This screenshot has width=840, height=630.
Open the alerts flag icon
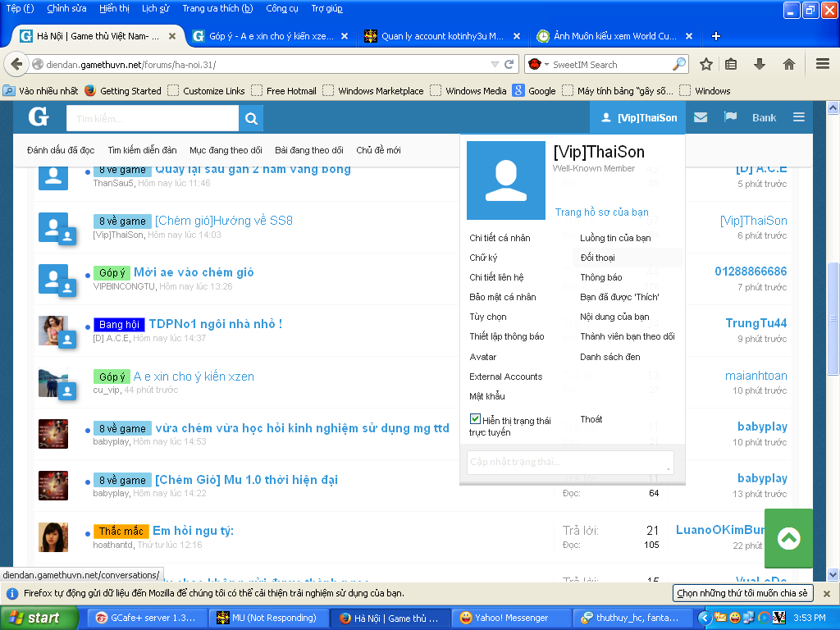[730, 118]
